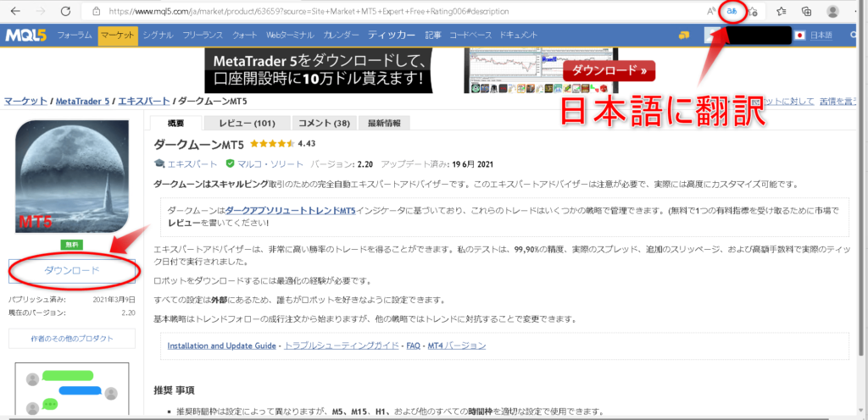This screenshot has height=420, width=868.
Task: Open the トラブルシューティングガイド link
Action: click(x=341, y=346)
